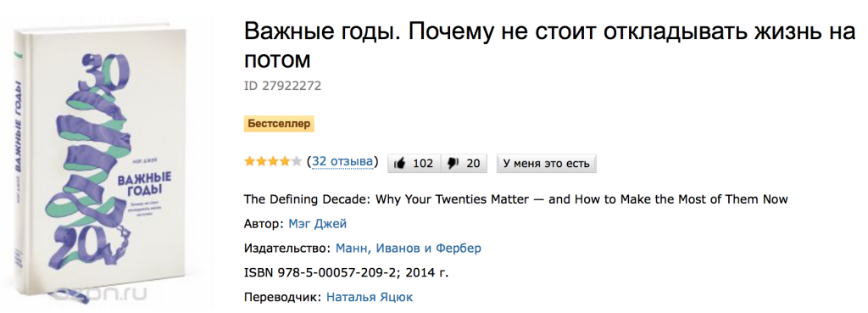Open author link Мэг Джей
Image resolution: width=868 pixels, height=313 pixels.
coord(318,224)
